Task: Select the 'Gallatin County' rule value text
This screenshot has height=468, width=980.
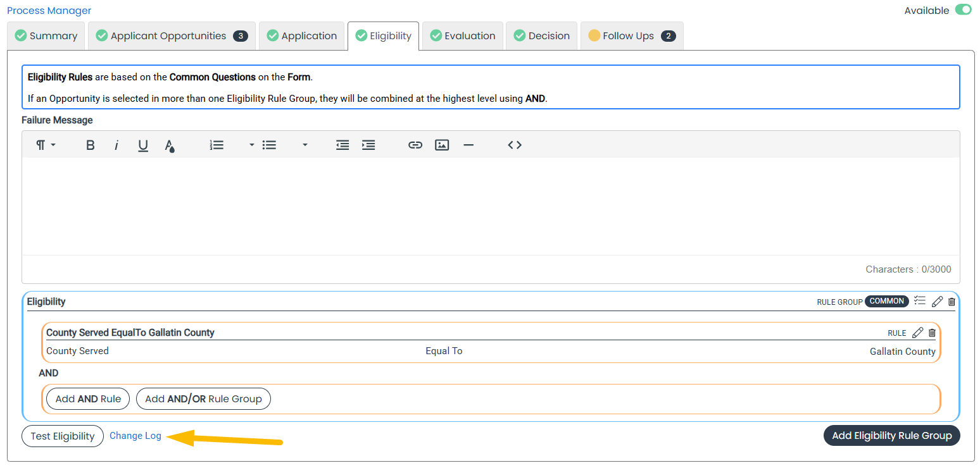Action: (x=903, y=352)
